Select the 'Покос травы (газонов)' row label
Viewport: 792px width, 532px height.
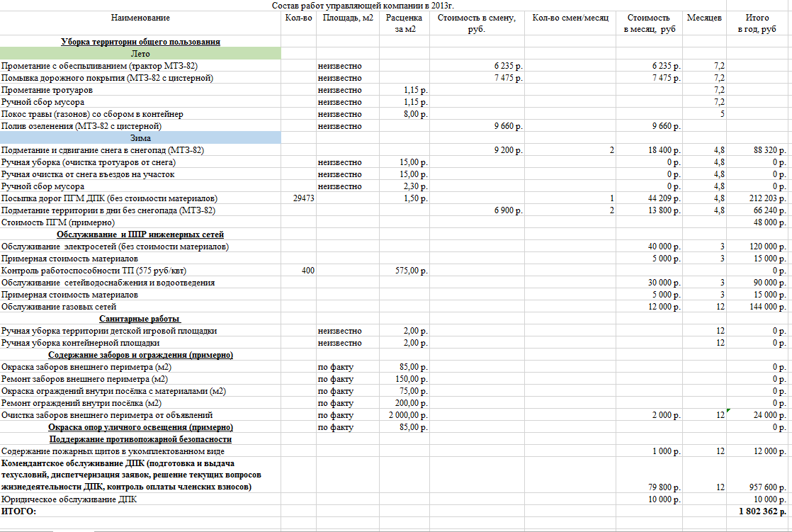point(92,114)
